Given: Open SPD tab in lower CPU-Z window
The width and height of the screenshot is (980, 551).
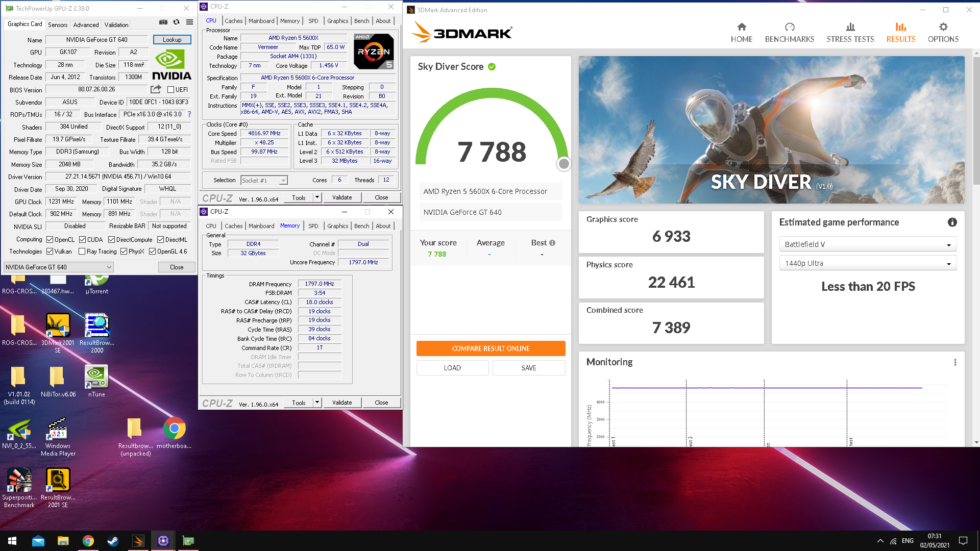Looking at the screenshot, I should pos(313,226).
